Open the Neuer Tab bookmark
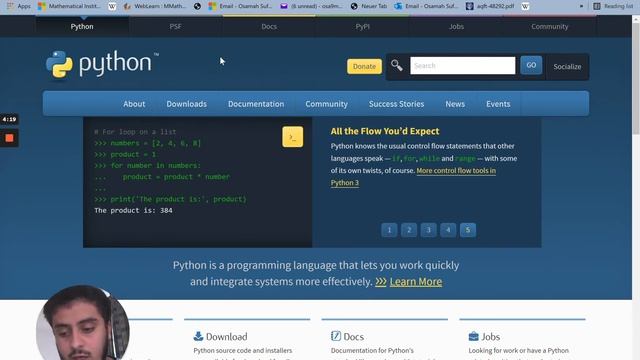640x360 pixels. (x=369, y=6)
